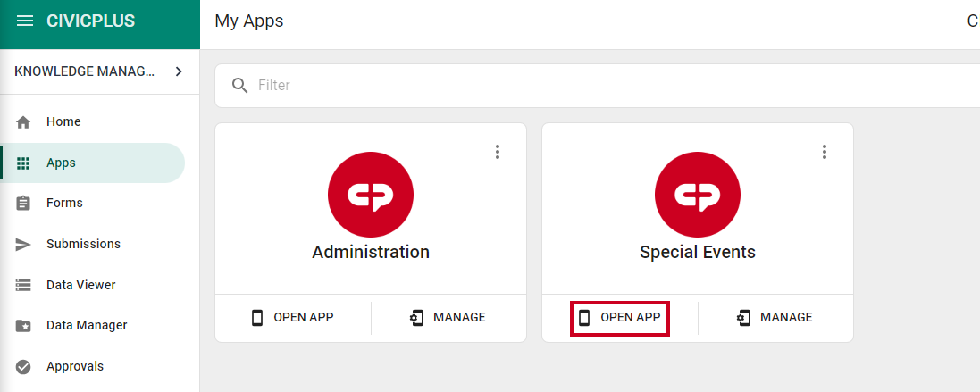Open the Administration app
Screen dimensions: 980x392
[x=292, y=318]
